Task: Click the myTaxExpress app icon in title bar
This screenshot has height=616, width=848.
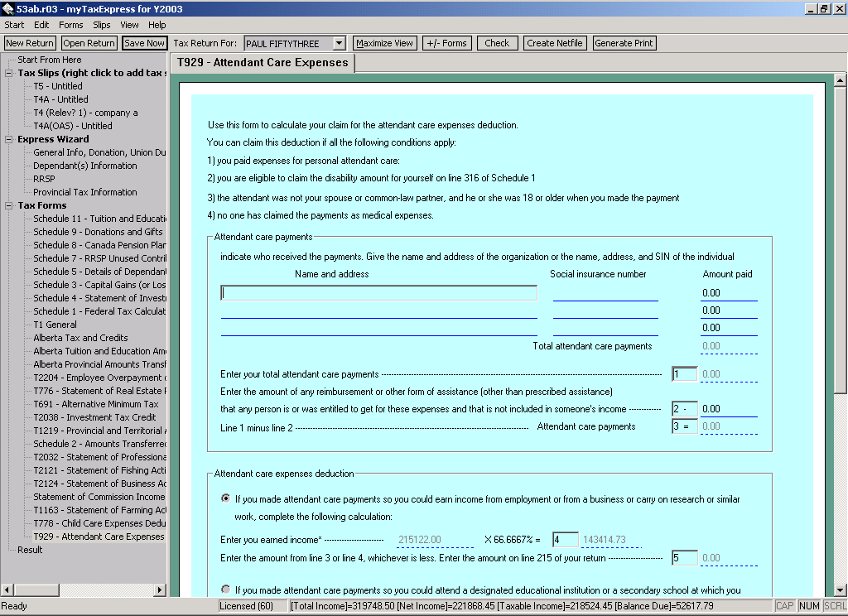Action: coord(7,8)
